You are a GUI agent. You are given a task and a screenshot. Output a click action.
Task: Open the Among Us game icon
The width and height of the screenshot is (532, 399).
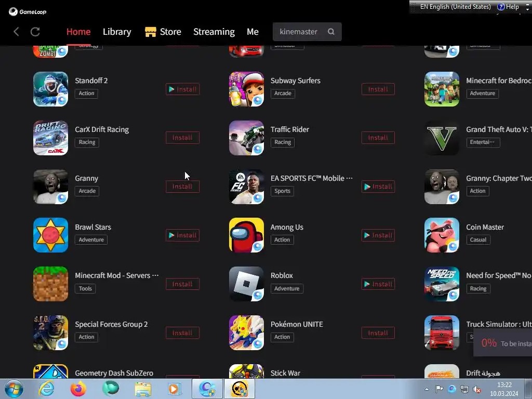(246, 235)
